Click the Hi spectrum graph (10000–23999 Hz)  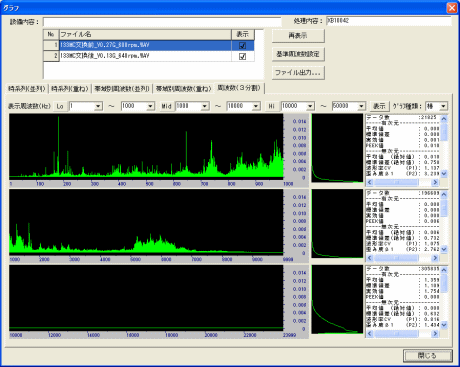coord(146,297)
